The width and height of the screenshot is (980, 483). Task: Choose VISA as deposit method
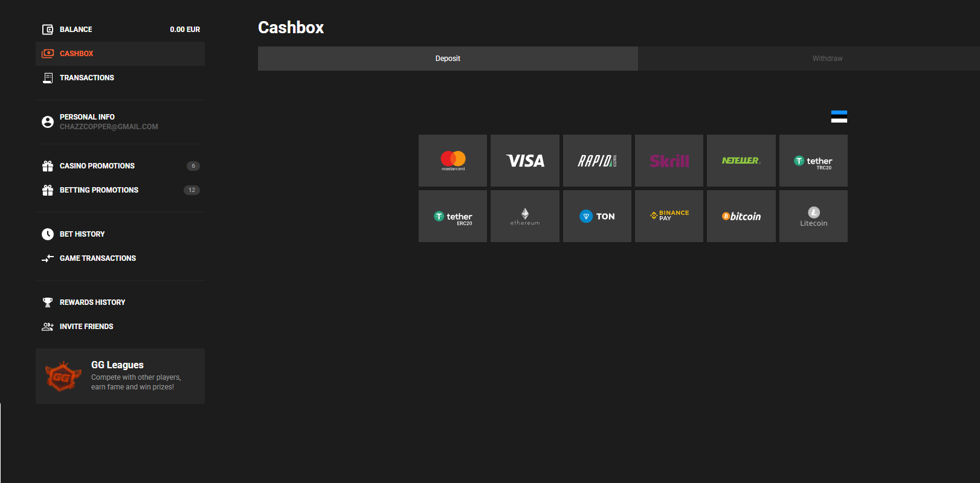point(525,161)
